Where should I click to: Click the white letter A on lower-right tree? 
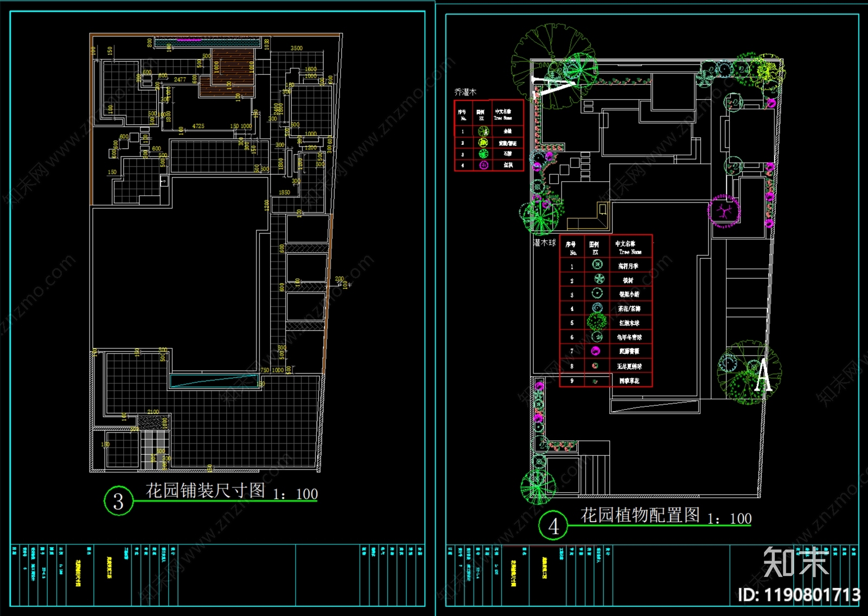coord(763,374)
